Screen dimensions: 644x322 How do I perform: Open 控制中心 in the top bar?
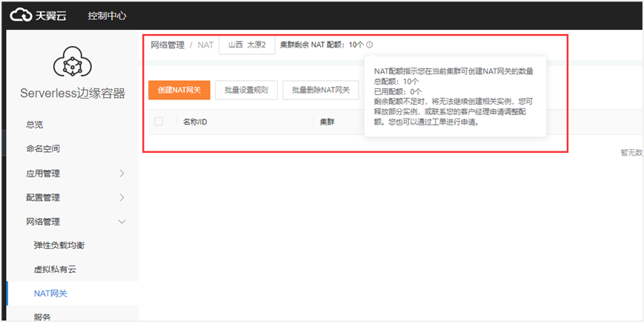107,16
